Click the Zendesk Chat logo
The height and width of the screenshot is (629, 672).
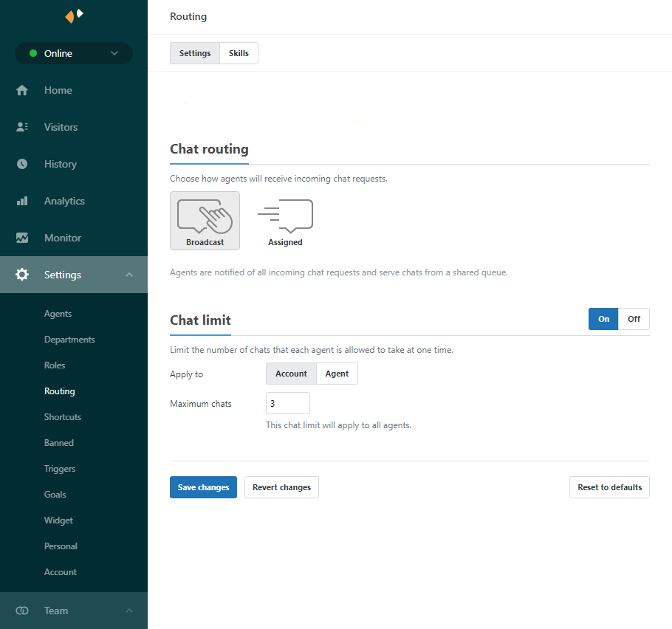click(74, 16)
